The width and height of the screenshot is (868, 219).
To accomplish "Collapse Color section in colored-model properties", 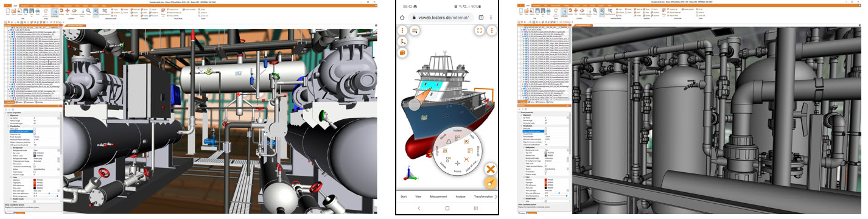I will (x=10, y=177).
